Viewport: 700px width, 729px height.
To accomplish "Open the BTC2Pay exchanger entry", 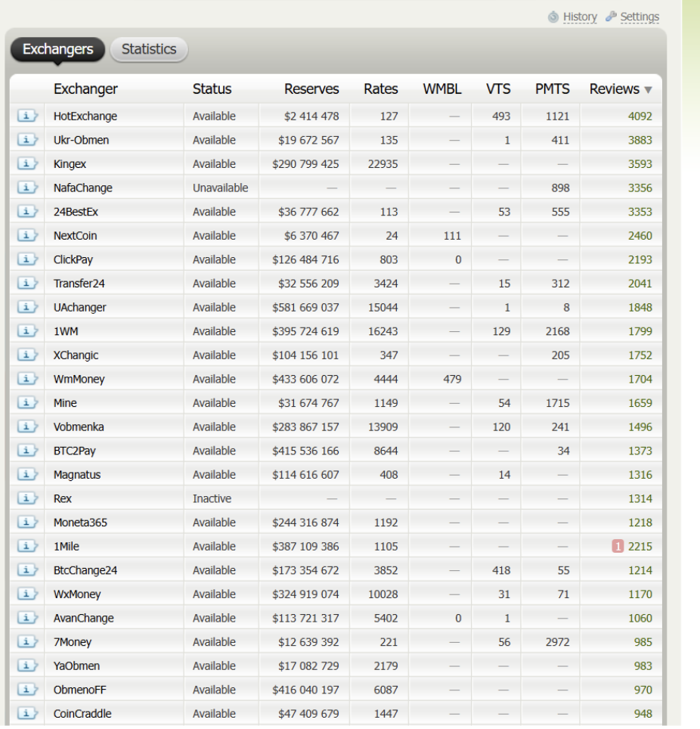I will tap(75, 451).
